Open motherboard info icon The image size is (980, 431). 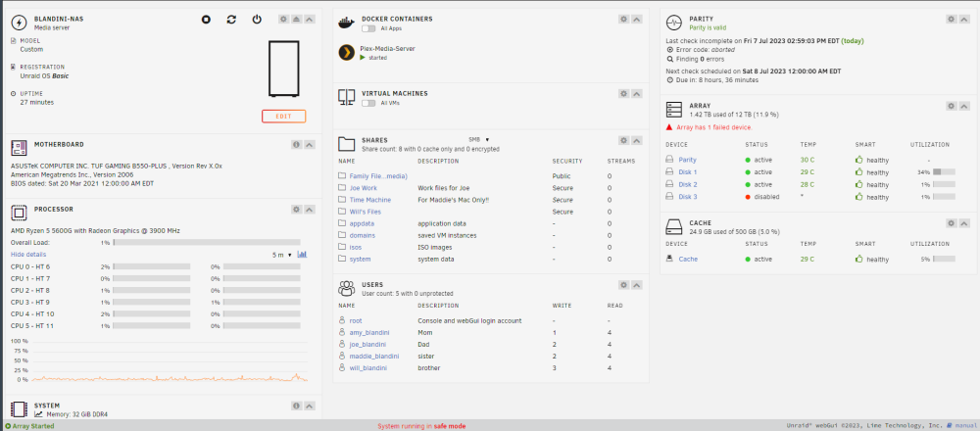(297, 144)
